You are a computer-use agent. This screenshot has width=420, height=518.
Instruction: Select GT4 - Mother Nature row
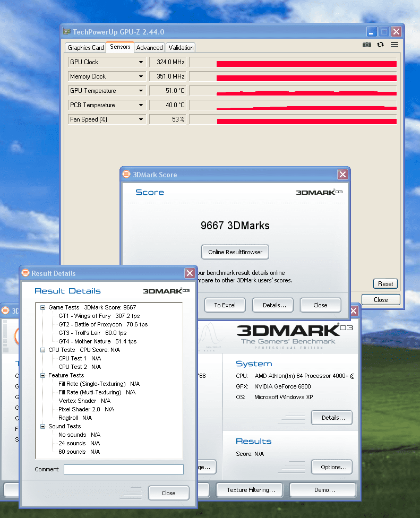tap(98, 342)
